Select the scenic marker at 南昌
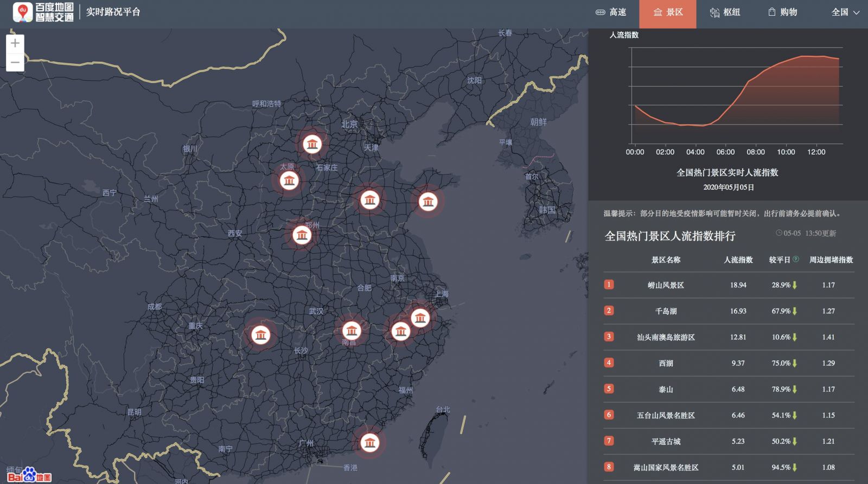Viewport: 868px width, 484px height. click(352, 330)
